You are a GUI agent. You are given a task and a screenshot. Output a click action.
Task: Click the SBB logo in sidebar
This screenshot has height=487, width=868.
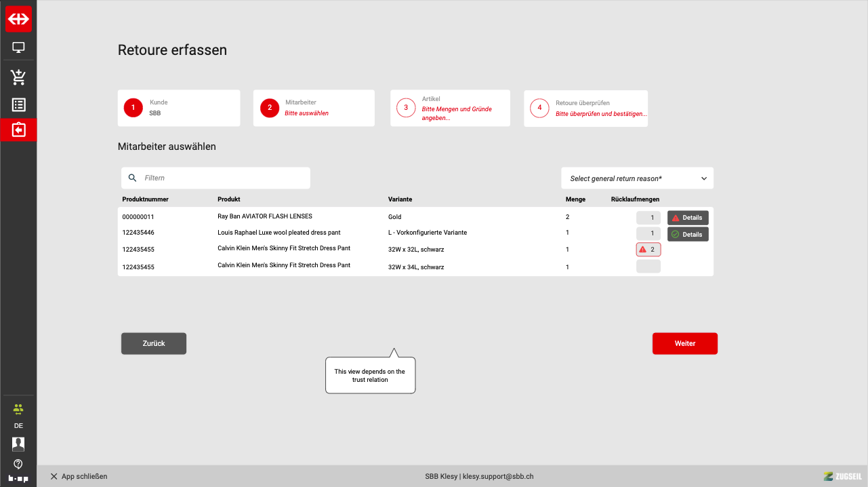tap(18, 19)
